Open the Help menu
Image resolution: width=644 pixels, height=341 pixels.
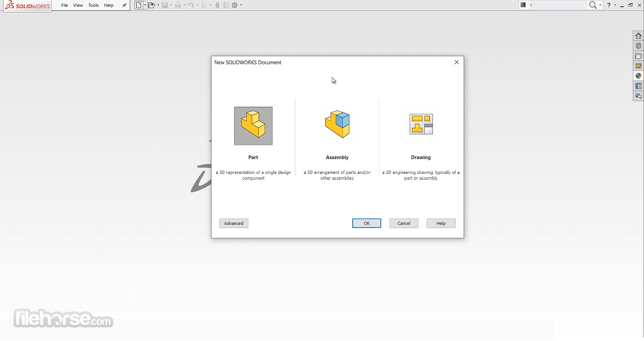[109, 5]
